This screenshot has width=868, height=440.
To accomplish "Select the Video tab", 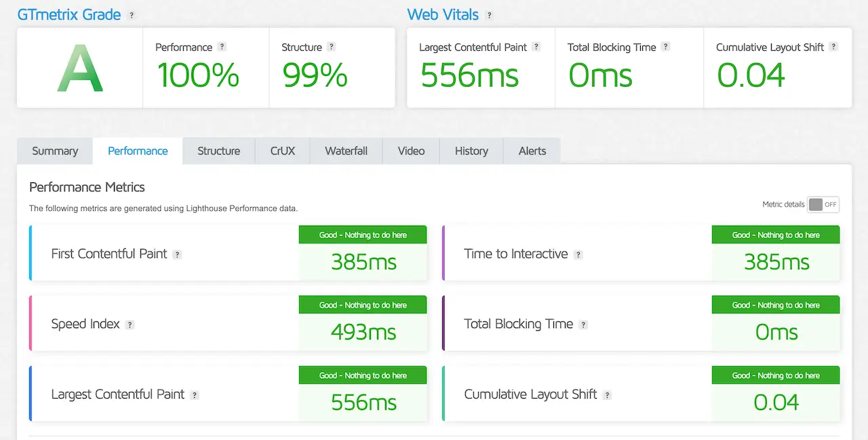I will (x=411, y=151).
